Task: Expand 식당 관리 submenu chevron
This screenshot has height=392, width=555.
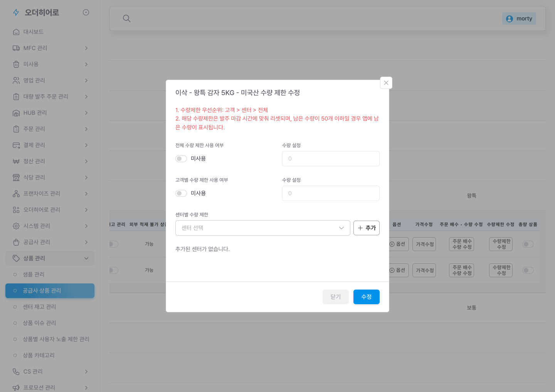Action: (86, 178)
